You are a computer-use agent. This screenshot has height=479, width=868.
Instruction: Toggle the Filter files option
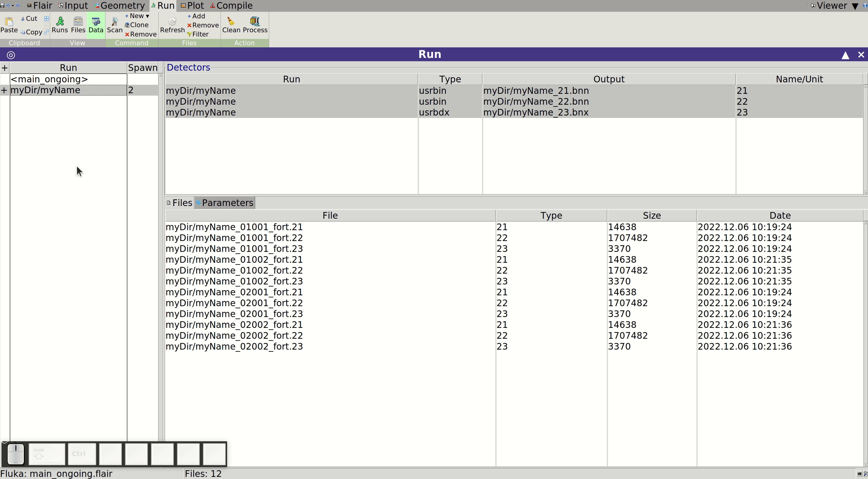(x=198, y=34)
